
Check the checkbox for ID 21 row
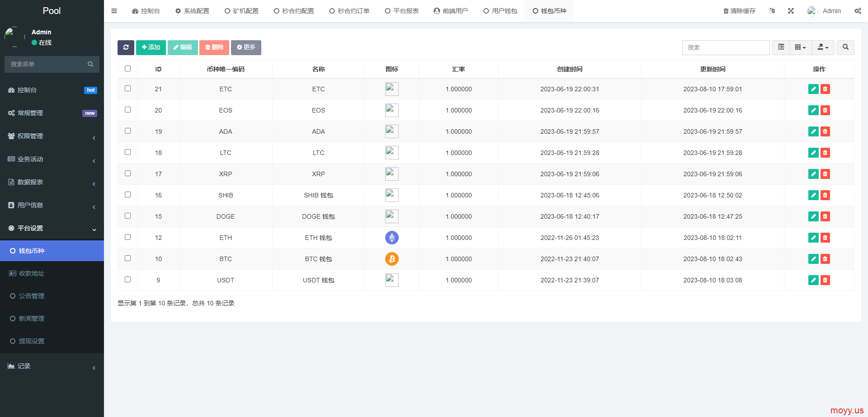point(127,89)
